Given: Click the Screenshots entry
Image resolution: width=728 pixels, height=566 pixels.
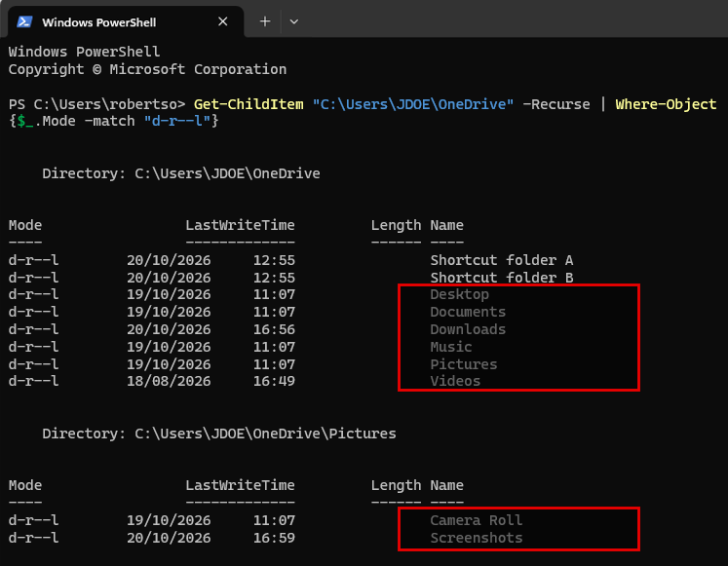Looking at the screenshot, I should click(476, 538).
